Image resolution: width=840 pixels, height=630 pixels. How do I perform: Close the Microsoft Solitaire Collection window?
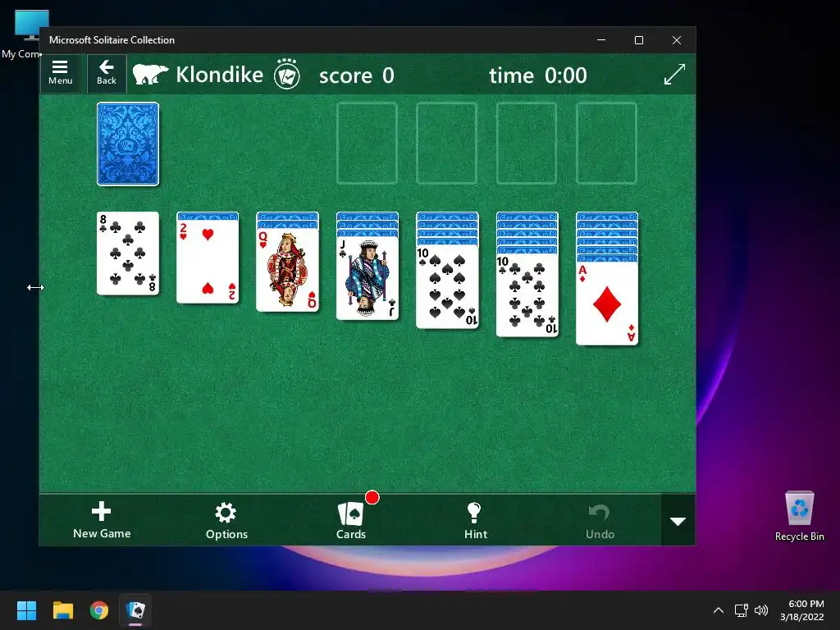pos(677,40)
